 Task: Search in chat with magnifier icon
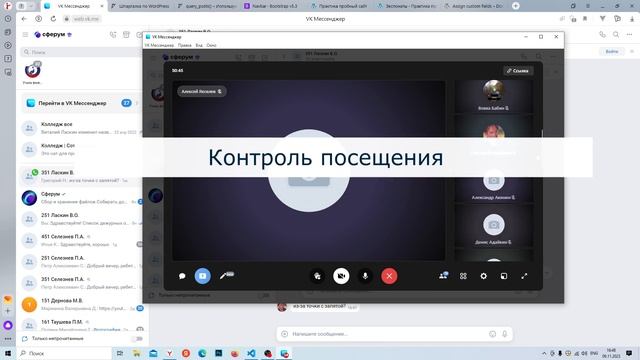pos(616,35)
